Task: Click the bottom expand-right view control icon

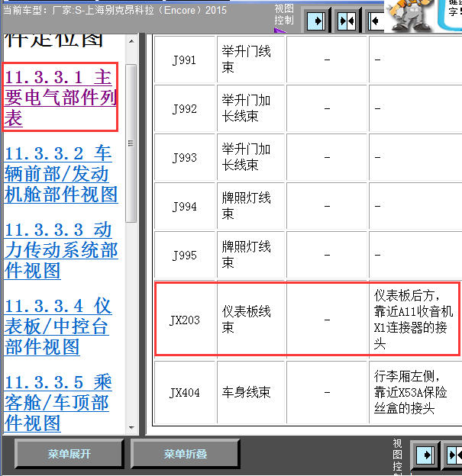Action: (425, 455)
